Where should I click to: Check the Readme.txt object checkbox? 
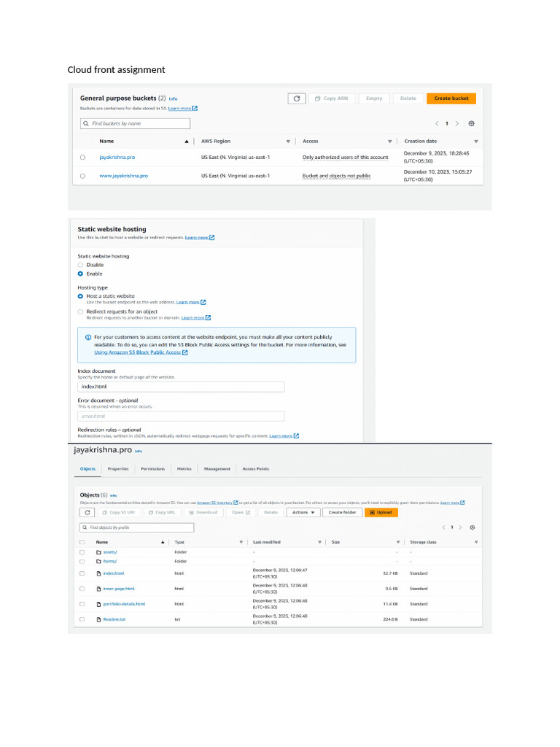[x=82, y=619]
